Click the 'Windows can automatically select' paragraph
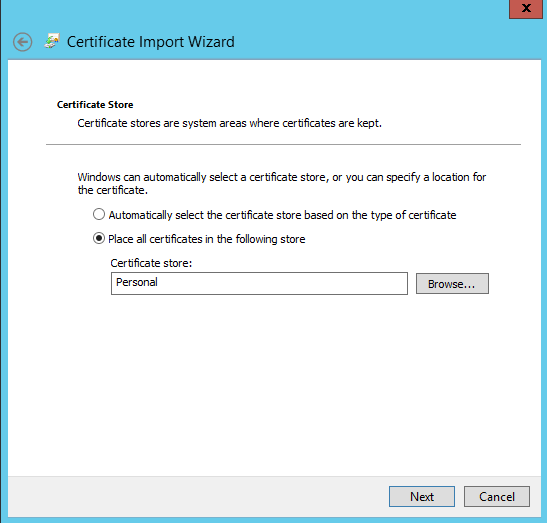Viewport: 547px width, 523px height. click(x=282, y=184)
